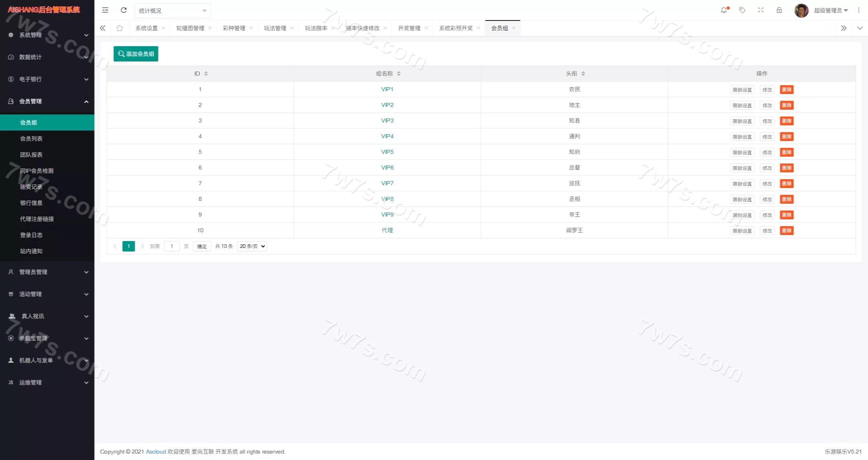This screenshot has height=460, width=868.
Task: Click the tag icon in header
Action: point(742,10)
